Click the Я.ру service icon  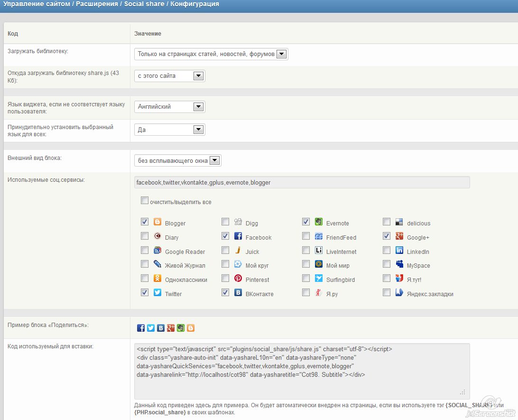pos(319,292)
